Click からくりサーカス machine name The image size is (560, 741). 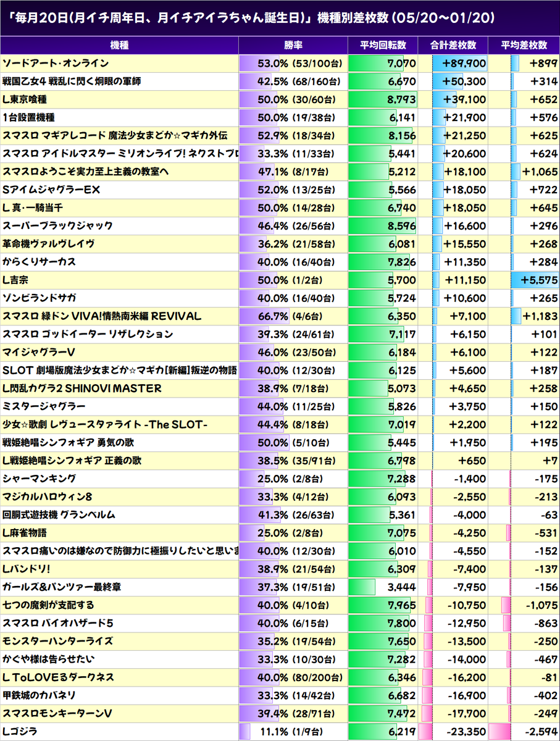tap(39, 262)
